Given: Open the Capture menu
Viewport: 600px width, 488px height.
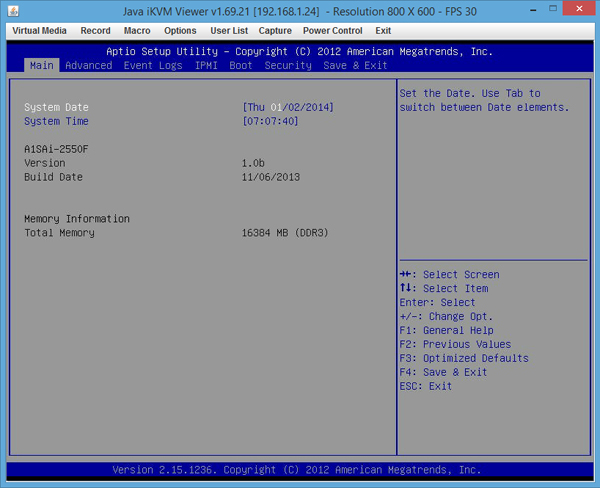Looking at the screenshot, I should [275, 31].
